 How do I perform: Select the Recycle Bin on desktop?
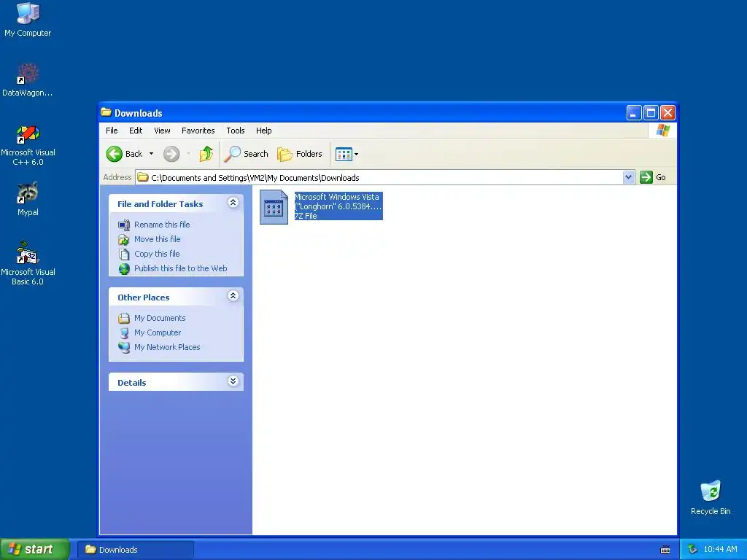(711, 497)
